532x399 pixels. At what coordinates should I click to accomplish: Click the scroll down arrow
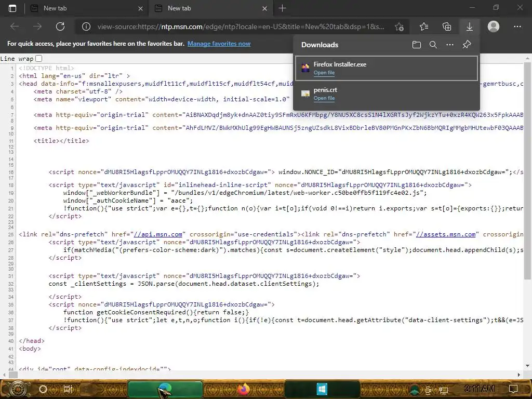(x=528, y=366)
